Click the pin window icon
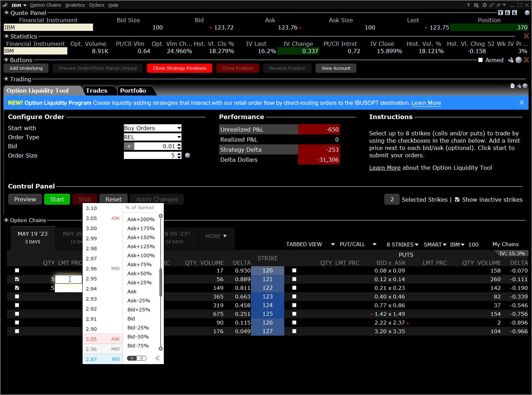The height and width of the screenshot is (395, 532). [498, 5]
